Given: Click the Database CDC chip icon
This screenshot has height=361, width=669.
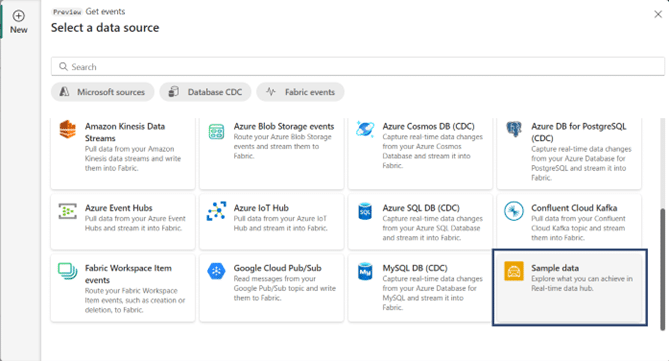Looking at the screenshot, I should [174, 92].
